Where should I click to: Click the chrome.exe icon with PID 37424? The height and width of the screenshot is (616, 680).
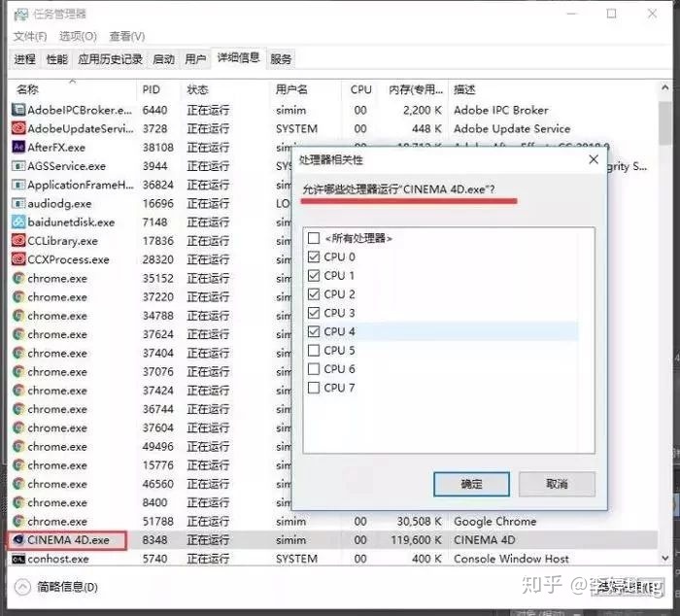point(18,391)
